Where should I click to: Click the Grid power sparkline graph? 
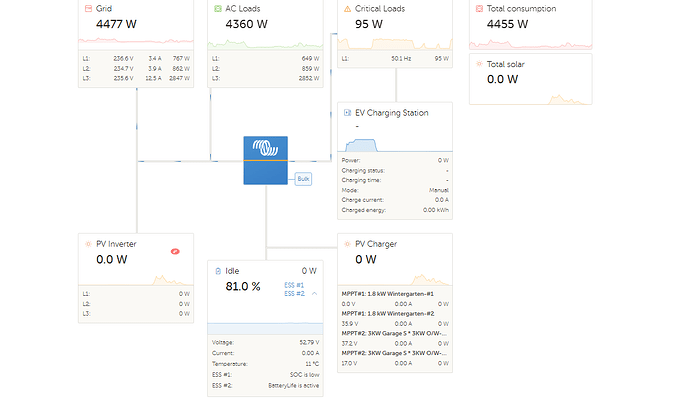(136, 43)
